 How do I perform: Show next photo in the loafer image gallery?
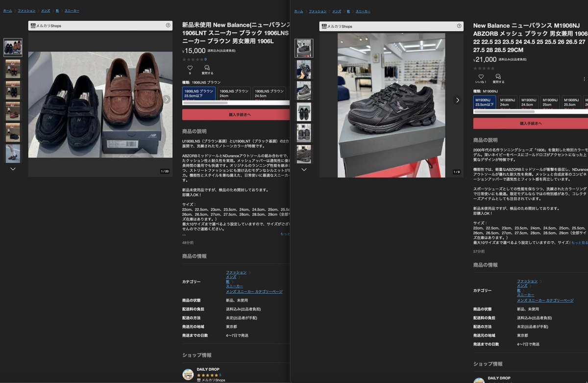pyautogui.click(x=167, y=100)
